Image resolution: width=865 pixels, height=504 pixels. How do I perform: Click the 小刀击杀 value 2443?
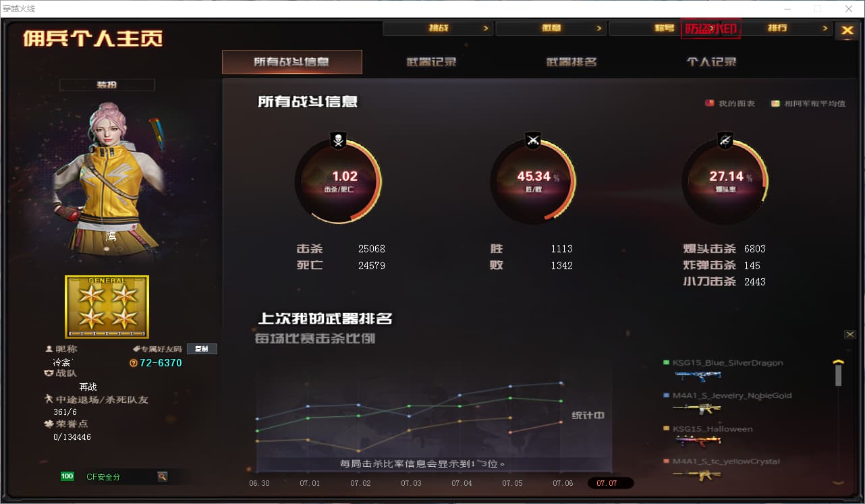755,282
